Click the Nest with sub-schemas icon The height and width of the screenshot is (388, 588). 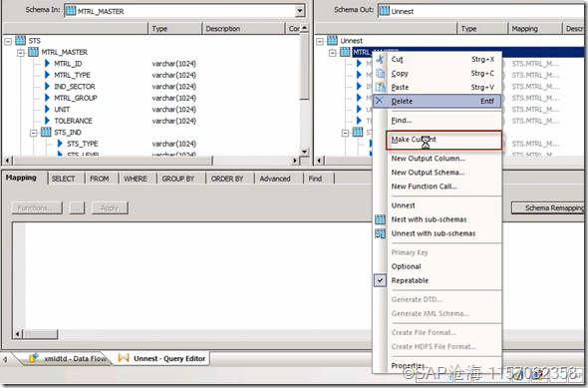click(x=380, y=219)
